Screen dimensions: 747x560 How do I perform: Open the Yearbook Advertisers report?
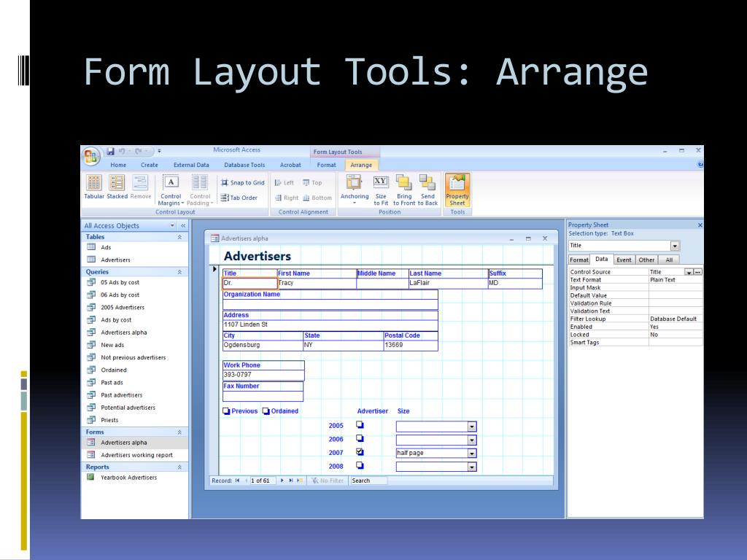click(128, 478)
